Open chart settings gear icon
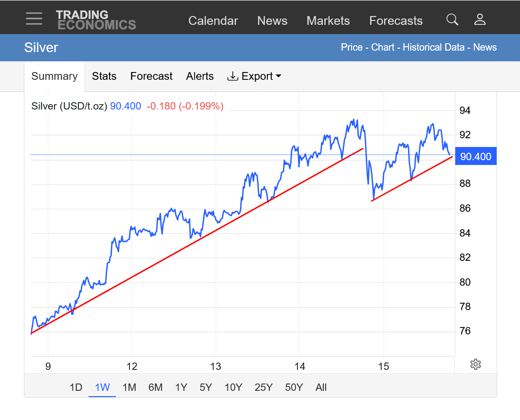The height and width of the screenshot is (420, 520). [x=476, y=365]
